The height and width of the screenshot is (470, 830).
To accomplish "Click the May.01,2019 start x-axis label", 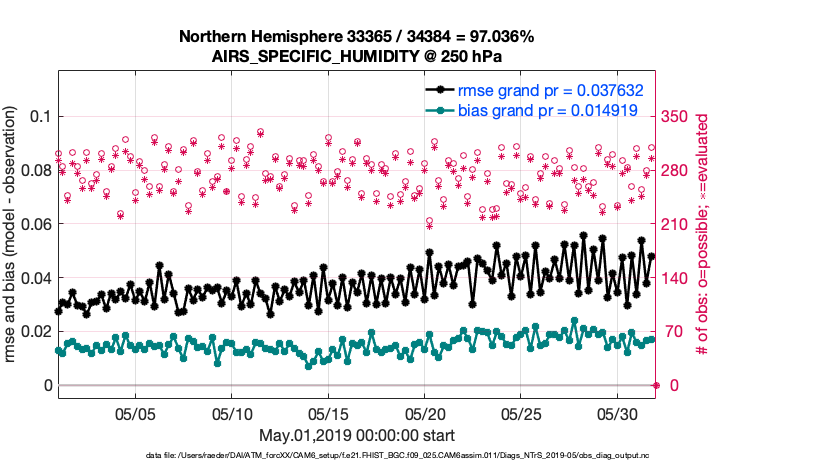I will [357, 435].
